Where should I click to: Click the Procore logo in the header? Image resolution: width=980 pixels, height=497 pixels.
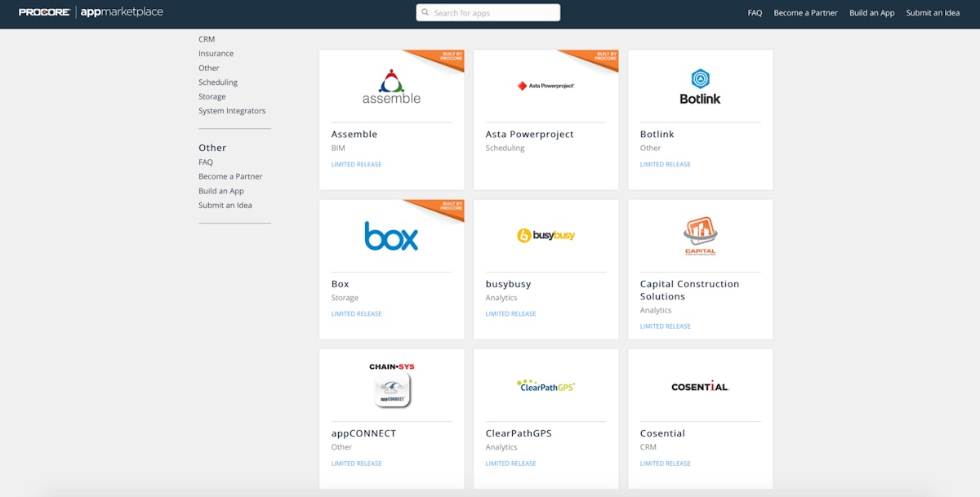coord(40,12)
